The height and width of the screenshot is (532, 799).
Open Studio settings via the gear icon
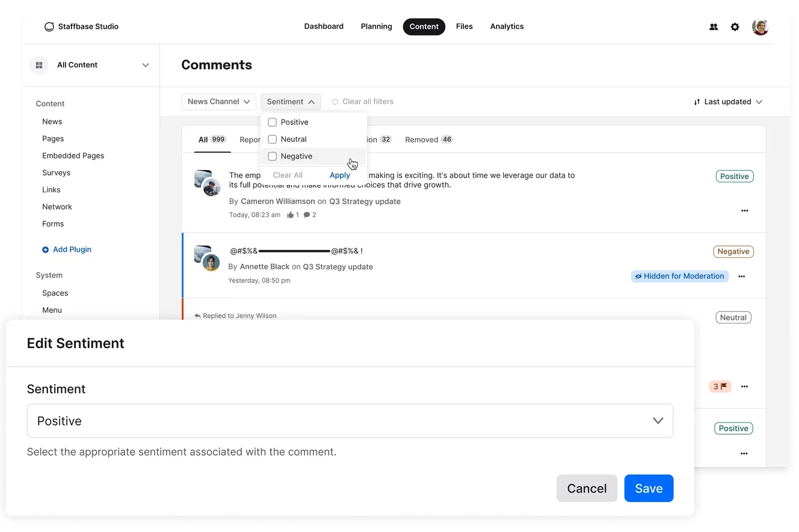[x=735, y=26]
